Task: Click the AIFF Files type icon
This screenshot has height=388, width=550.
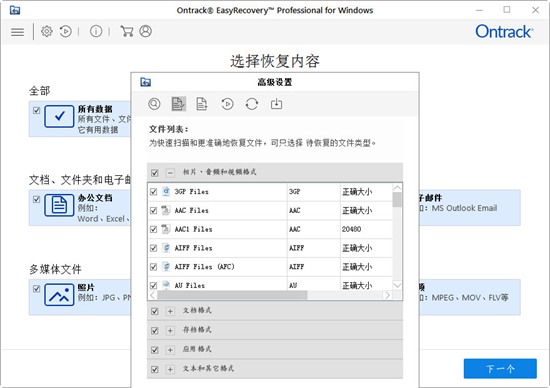Action: (x=166, y=248)
